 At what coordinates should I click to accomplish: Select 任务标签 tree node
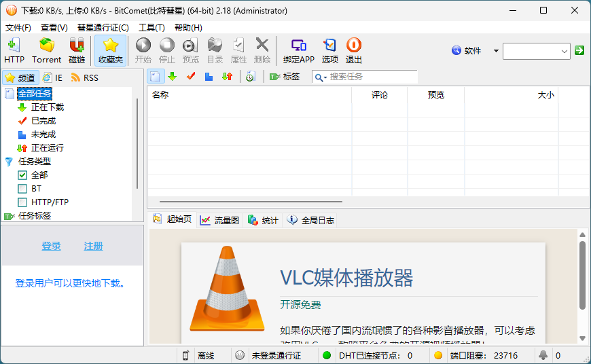(x=35, y=216)
